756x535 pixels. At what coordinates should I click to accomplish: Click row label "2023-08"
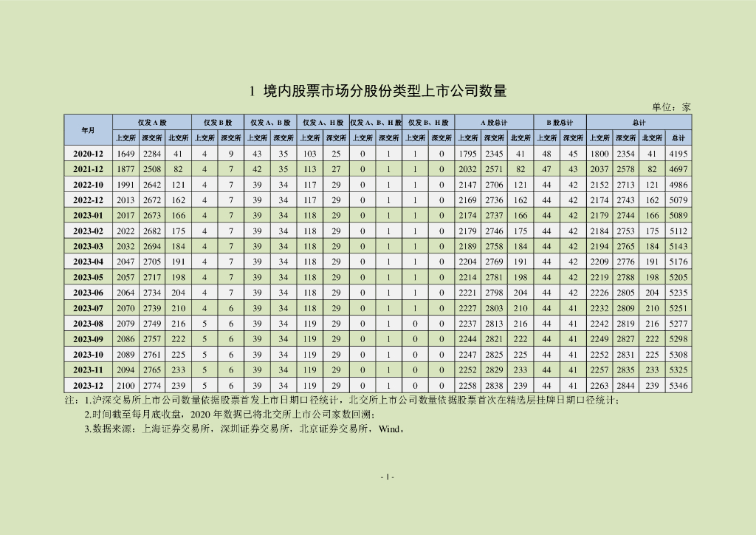tap(89, 324)
